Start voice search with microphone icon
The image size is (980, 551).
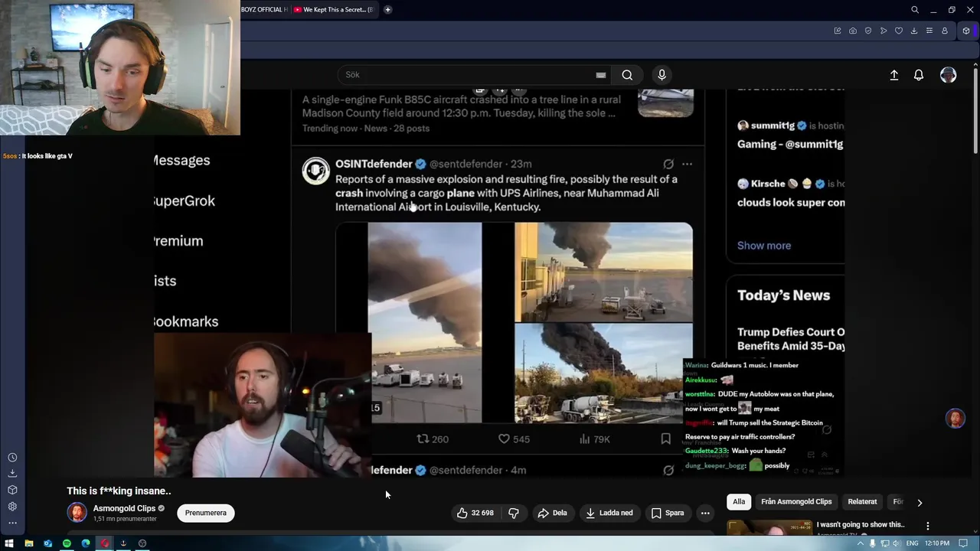click(x=662, y=74)
